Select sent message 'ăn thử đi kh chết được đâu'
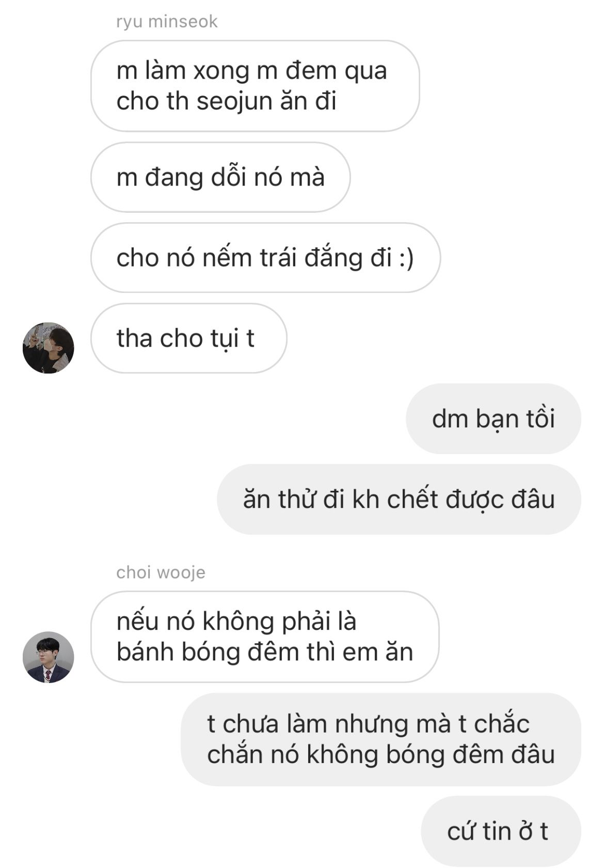 click(x=399, y=499)
